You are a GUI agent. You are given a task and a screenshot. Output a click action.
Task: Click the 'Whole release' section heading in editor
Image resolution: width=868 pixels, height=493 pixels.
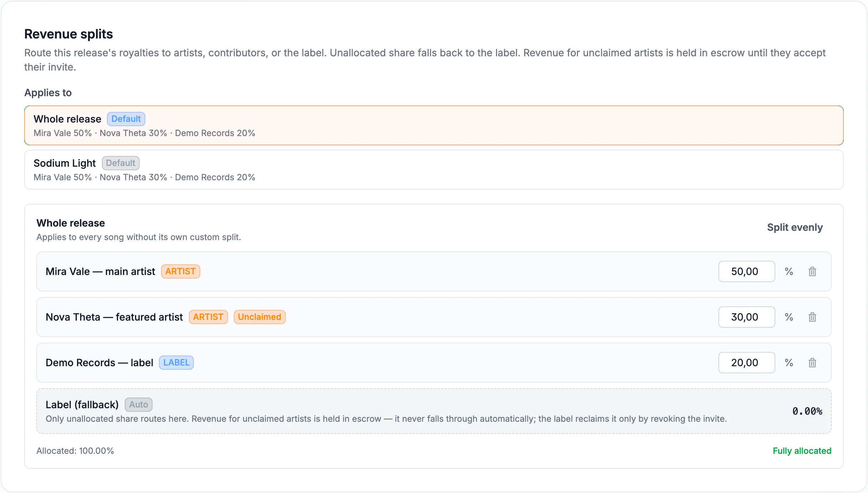click(71, 223)
